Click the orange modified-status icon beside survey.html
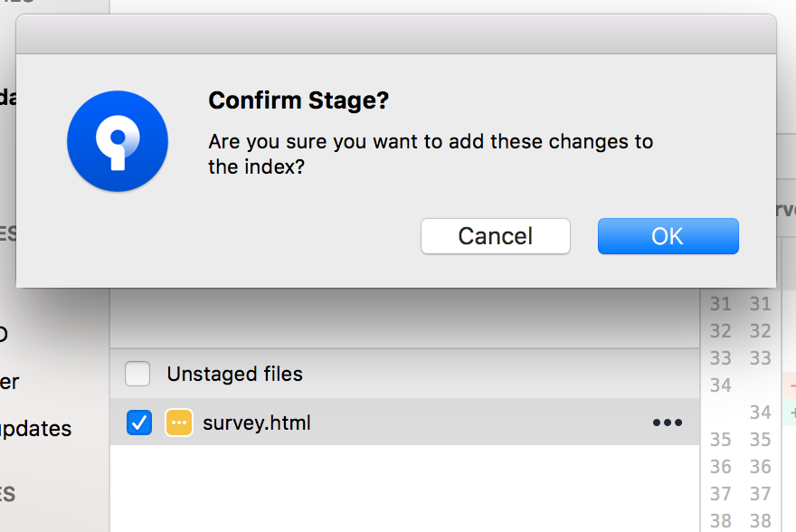Screen dimensions: 796x532 coord(178,422)
